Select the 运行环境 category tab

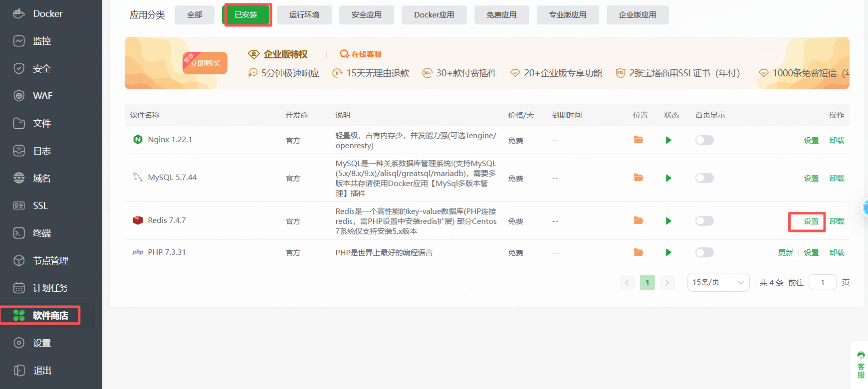(x=304, y=15)
